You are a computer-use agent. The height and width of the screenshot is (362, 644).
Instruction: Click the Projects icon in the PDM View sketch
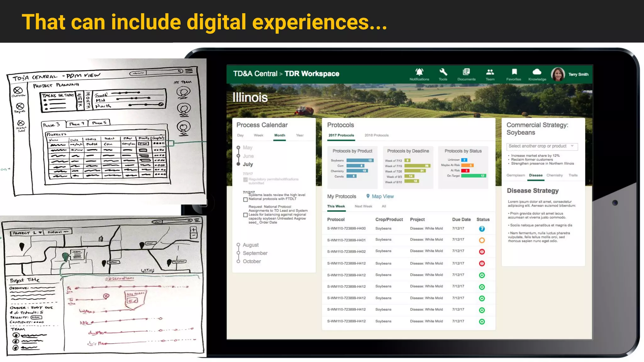tap(20, 106)
